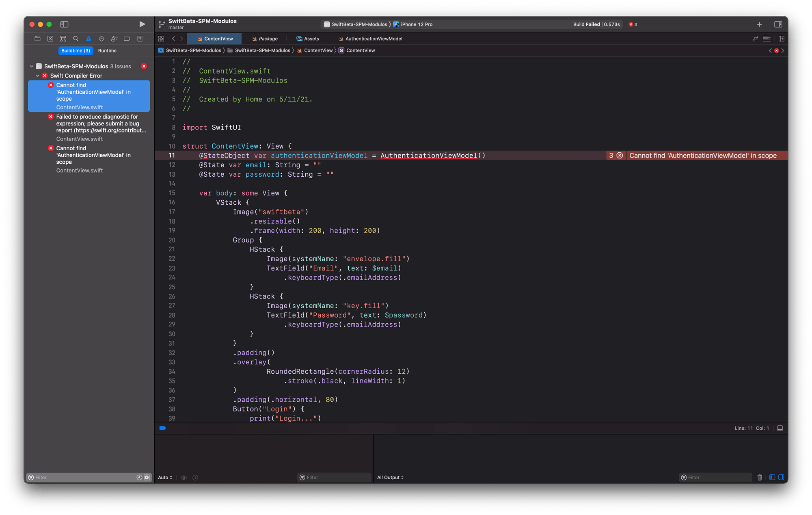Open the Source Control navigator
812x515 pixels.
(50, 39)
